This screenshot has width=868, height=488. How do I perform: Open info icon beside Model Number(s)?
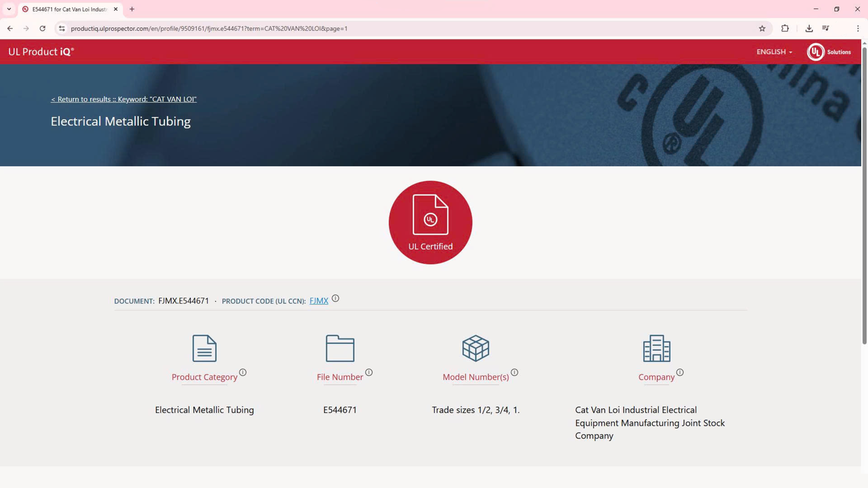pos(515,372)
